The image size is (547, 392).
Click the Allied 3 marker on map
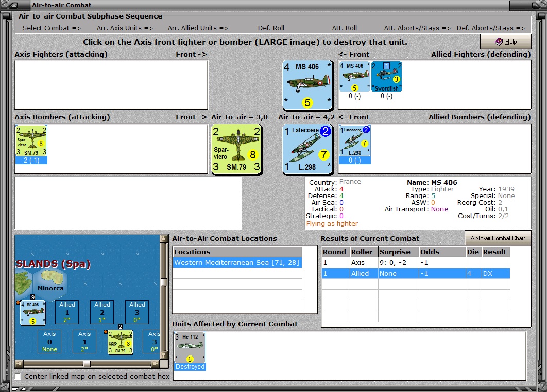click(137, 312)
